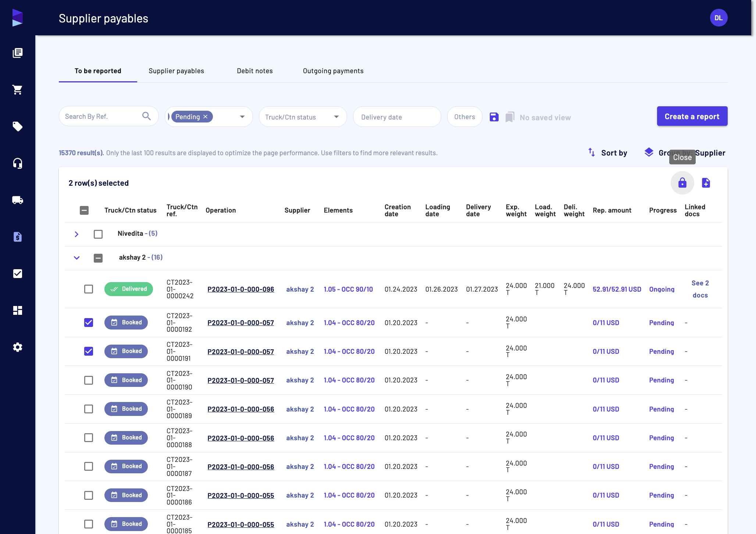Viewport: 756px width, 534px height.
Task: Switch to the Supplier payables tab
Action: 176,71
